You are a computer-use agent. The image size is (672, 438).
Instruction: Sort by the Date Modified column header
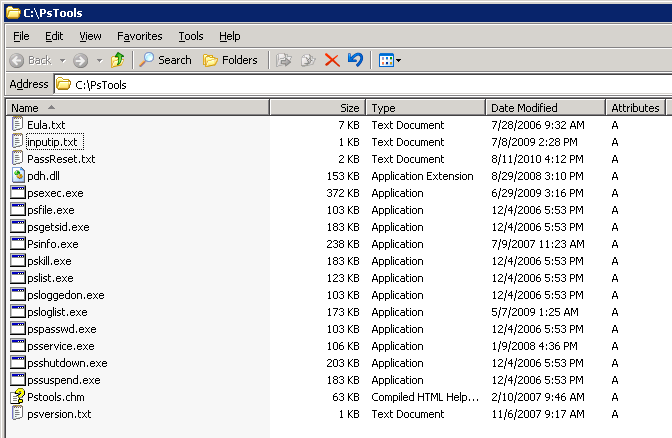pos(546,108)
